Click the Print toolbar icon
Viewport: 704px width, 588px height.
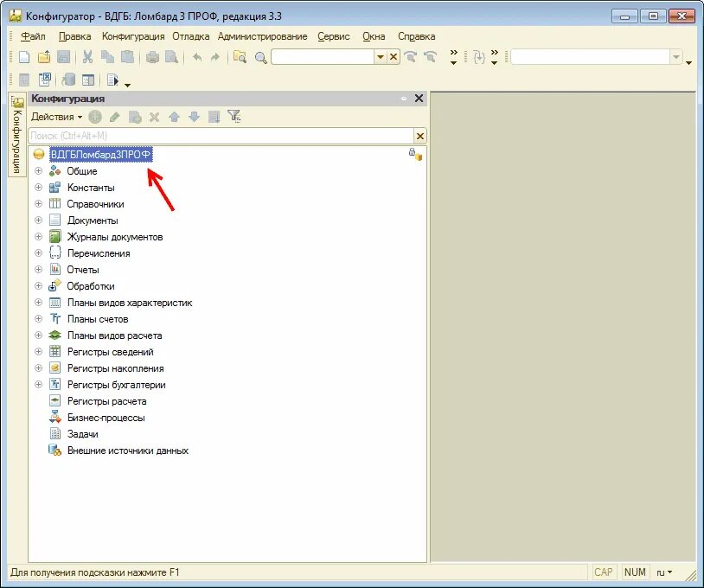[x=153, y=57]
